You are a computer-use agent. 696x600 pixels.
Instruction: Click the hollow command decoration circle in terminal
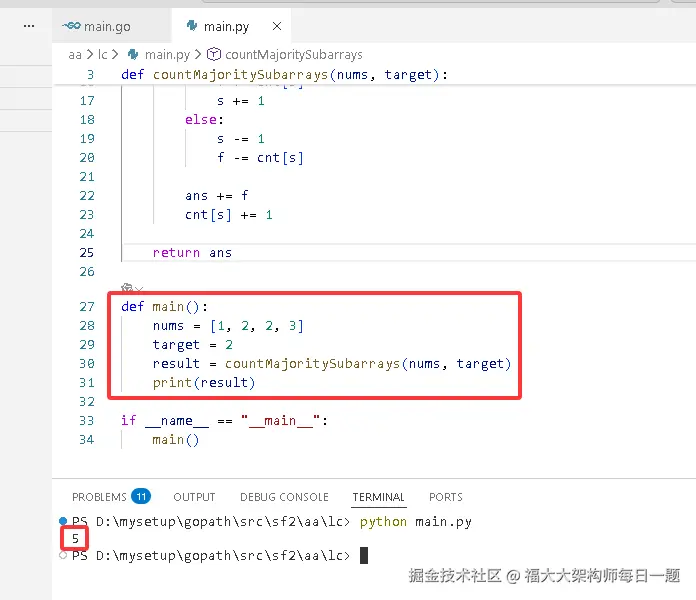pyautogui.click(x=63, y=555)
